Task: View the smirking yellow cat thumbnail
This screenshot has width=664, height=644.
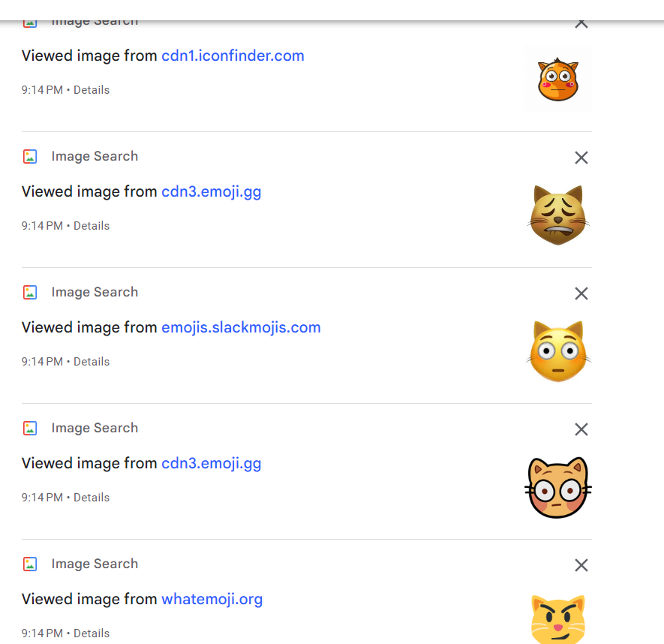Action: 558,618
